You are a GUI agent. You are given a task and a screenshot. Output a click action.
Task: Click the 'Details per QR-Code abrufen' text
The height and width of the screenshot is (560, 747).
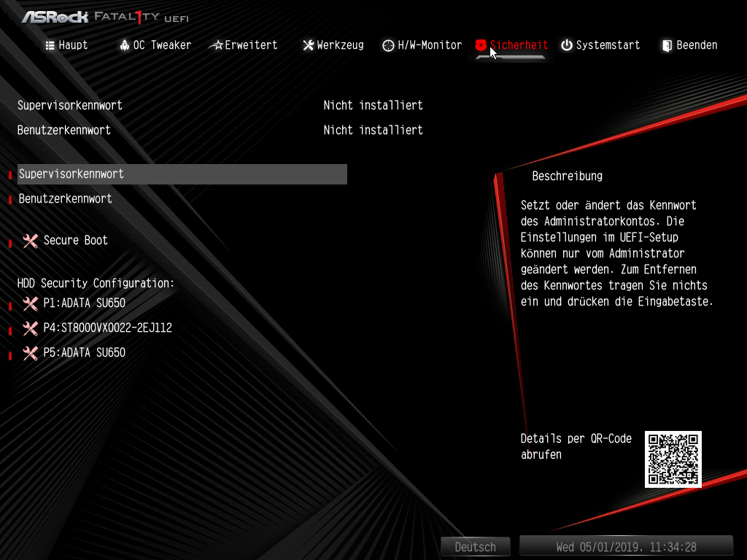(576, 447)
